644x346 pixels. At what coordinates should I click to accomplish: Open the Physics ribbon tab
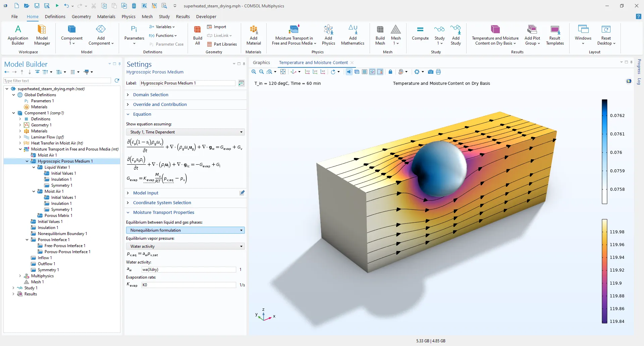click(x=128, y=16)
